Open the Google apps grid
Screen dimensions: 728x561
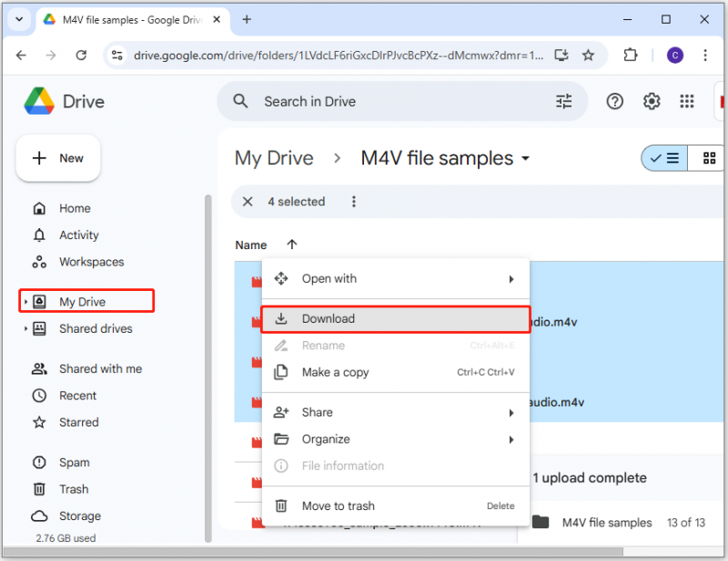click(687, 101)
